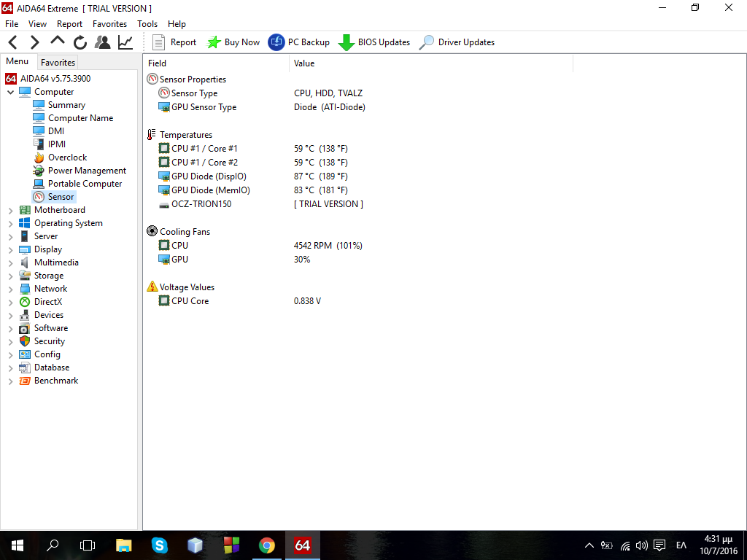Open PC Backup from the toolbar
This screenshot has height=560, width=747.
click(298, 42)
